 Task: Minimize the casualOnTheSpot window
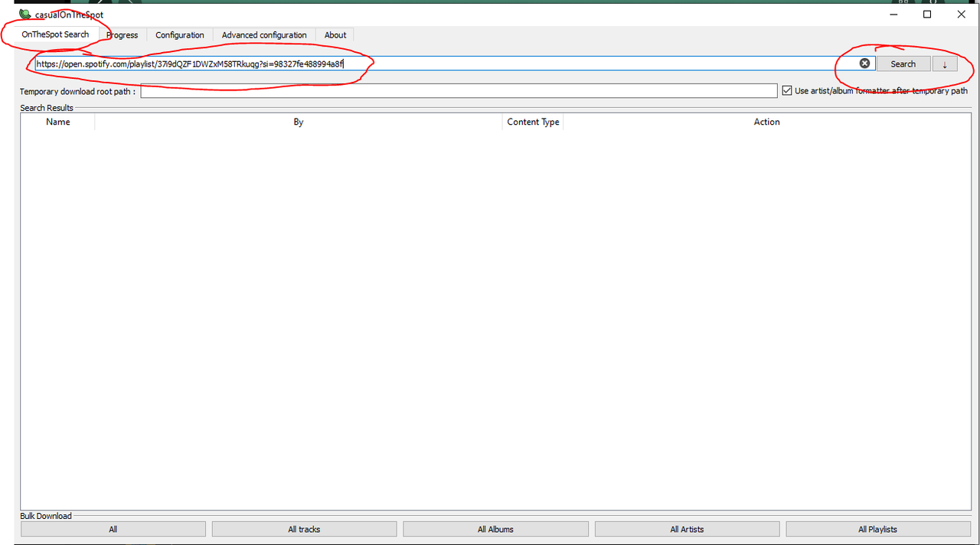point(893,15)
